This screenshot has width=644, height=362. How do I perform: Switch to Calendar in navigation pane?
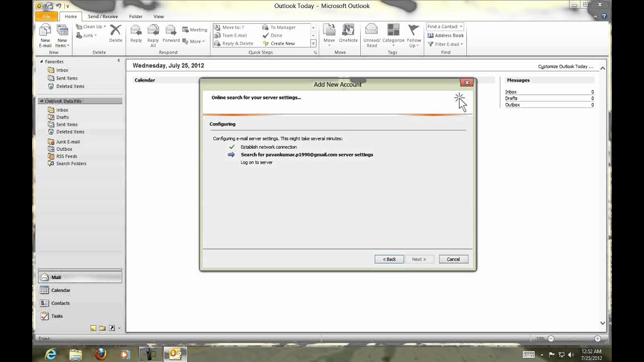click(x=79, y=290)
